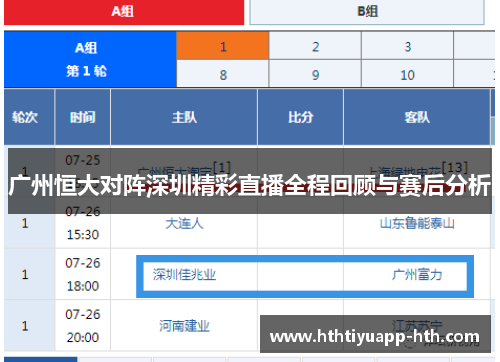Click the 主队 column header
500x362 pixels.
pos(184,117)
